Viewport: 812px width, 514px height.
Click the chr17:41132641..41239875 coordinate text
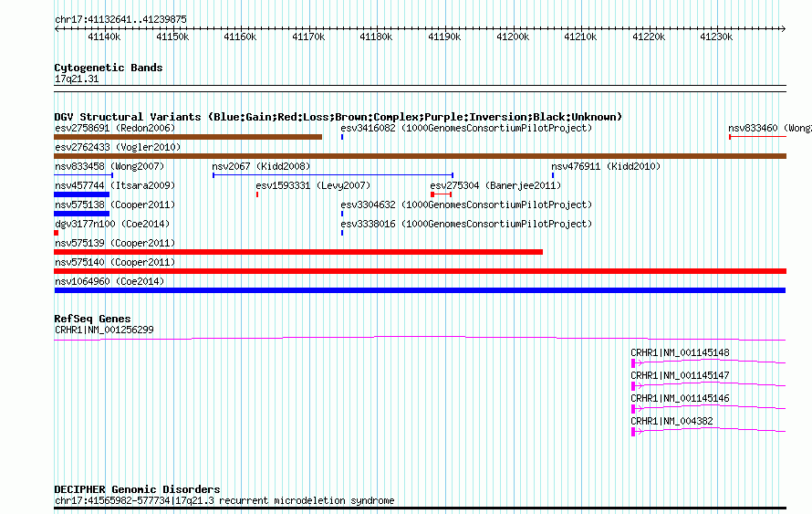(x=120, y=19)
